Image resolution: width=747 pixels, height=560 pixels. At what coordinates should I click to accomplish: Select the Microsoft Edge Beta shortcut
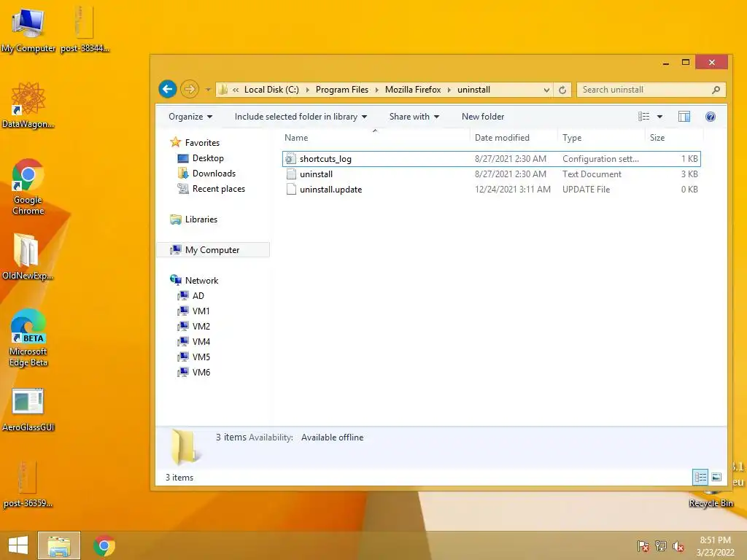click(28, 337)
